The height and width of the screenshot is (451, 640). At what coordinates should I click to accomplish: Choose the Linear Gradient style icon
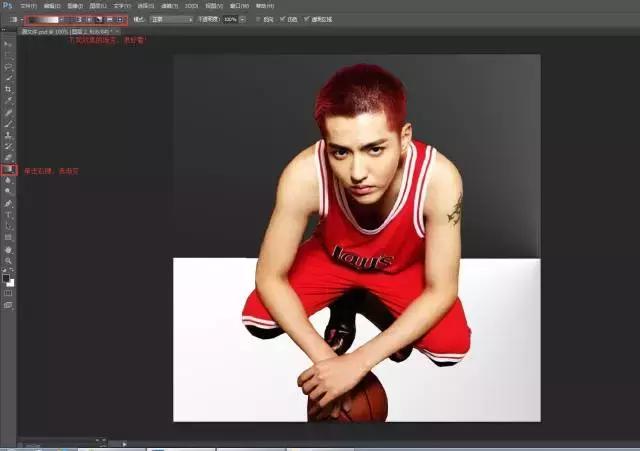coord(79,19)
